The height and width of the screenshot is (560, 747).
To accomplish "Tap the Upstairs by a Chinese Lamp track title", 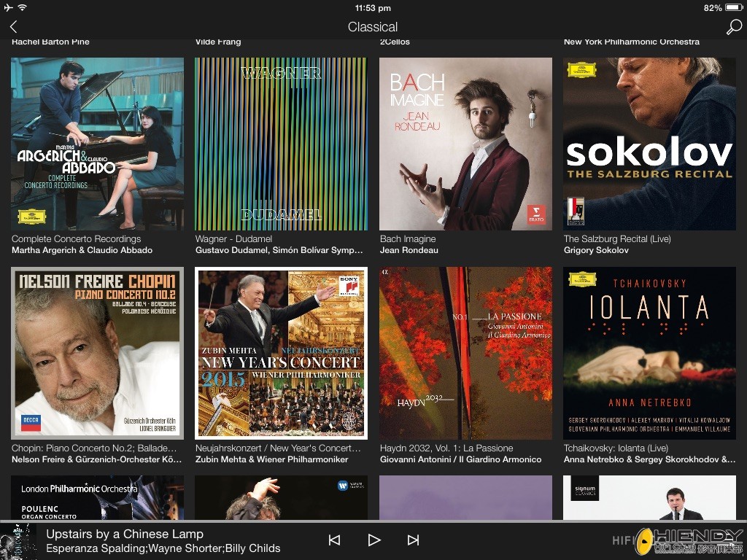I will [x=124, y=534].
